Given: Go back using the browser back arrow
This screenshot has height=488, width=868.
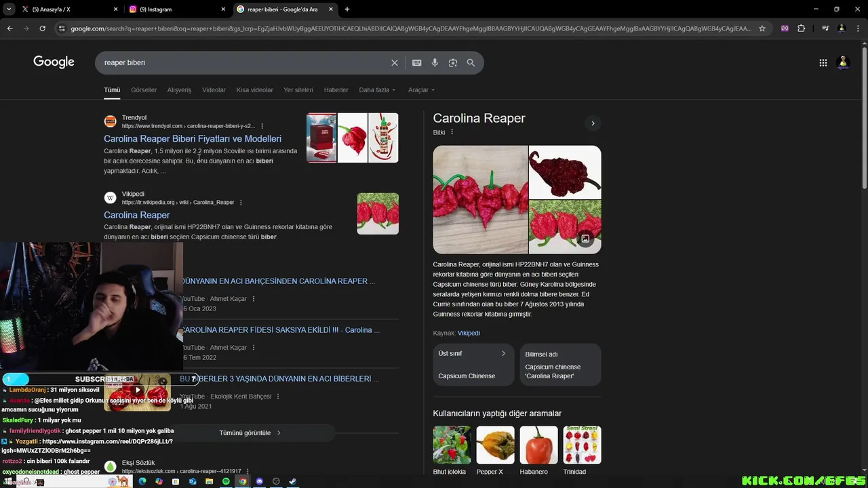Looking at the screenshot, I should 9,28.
